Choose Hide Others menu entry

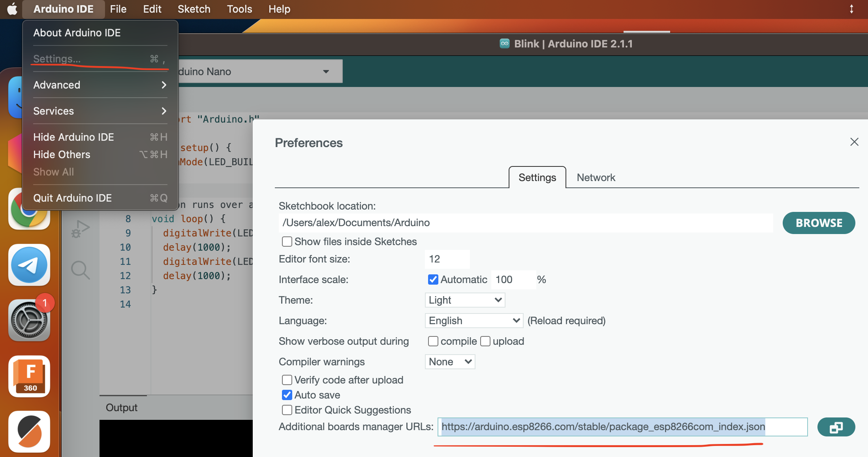(100, 155)
